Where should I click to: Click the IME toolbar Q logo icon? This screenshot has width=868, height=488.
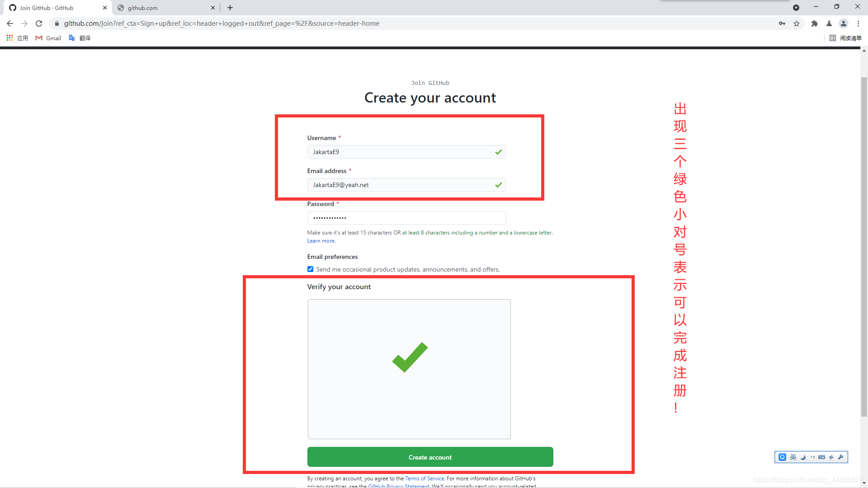782,457
